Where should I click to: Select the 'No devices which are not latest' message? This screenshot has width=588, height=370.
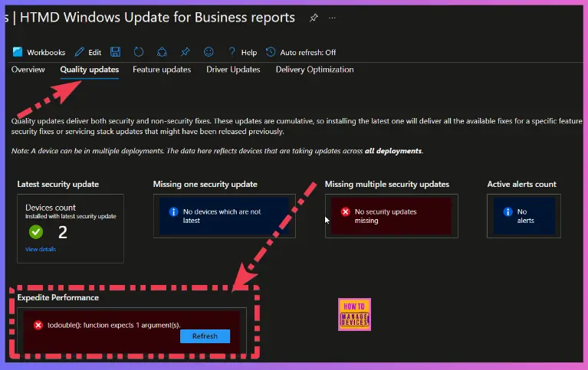[222, 216]
